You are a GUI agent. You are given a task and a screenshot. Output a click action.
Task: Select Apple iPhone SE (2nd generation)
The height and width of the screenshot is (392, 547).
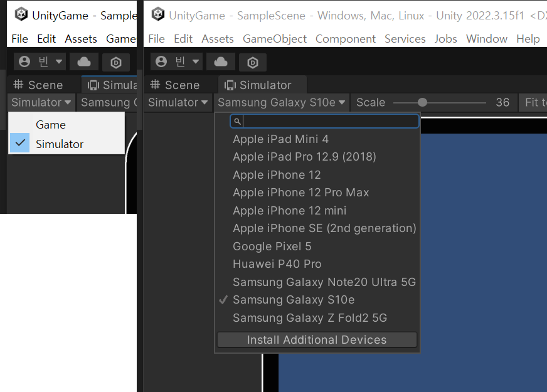click(x=317, y=228)
